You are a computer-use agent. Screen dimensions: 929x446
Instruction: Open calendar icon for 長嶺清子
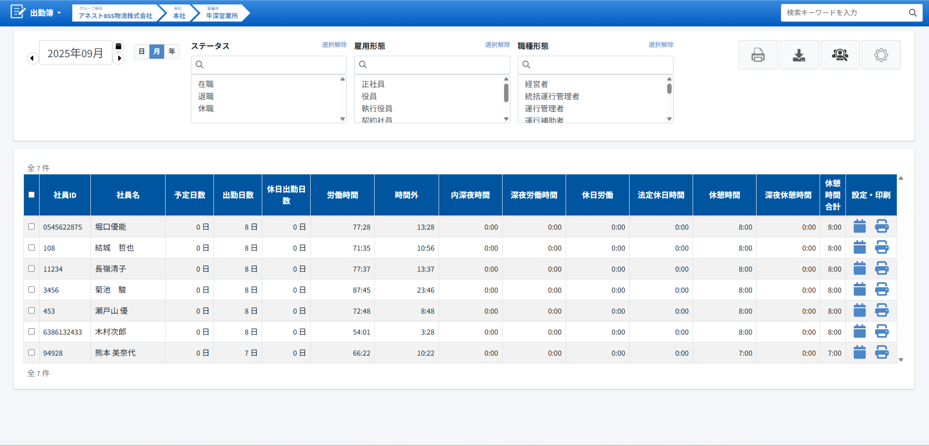pyautogui.click(x=860, y=268)
